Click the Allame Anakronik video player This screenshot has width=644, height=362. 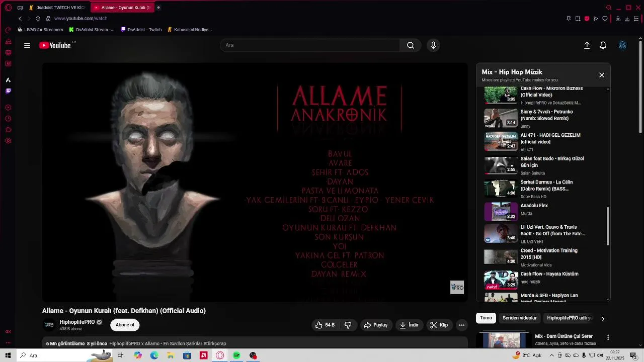coord(255,183)
